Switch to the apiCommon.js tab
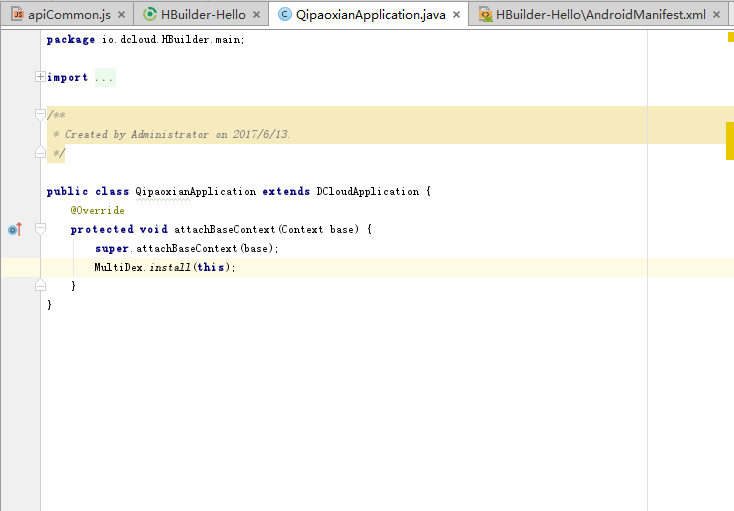This screenshot has height=511, width=734. tap(68, 15)
